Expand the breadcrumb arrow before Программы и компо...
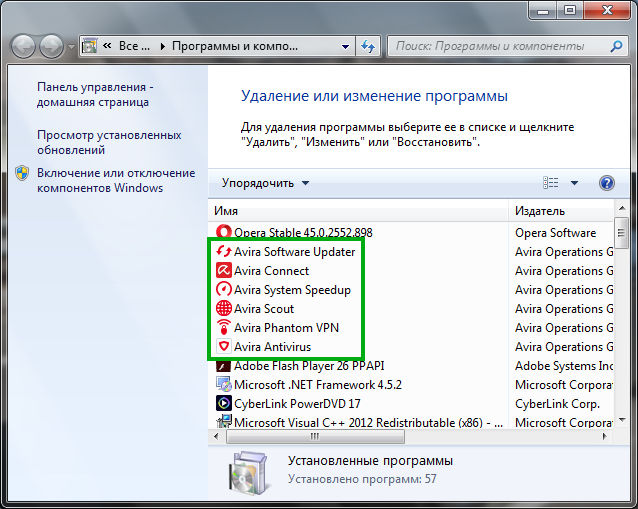638x509 pixels. pos(163,46)
